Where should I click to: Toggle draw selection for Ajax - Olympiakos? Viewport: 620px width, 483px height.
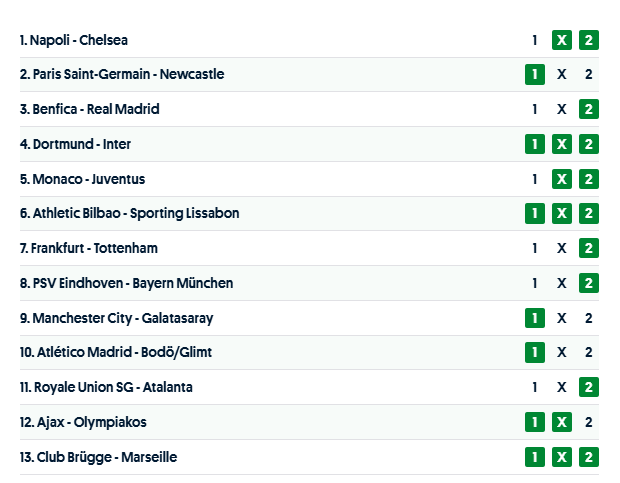pos(562,422)
